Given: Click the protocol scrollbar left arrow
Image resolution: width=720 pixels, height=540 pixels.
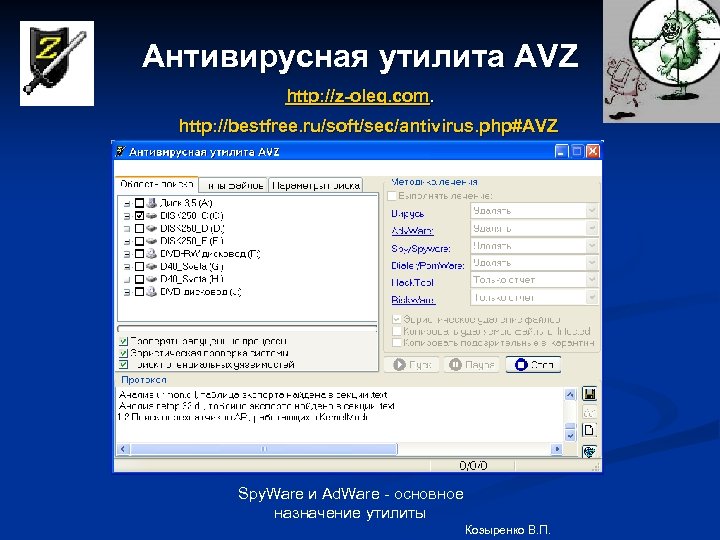Looking at the screenshot, I should 123,449.
